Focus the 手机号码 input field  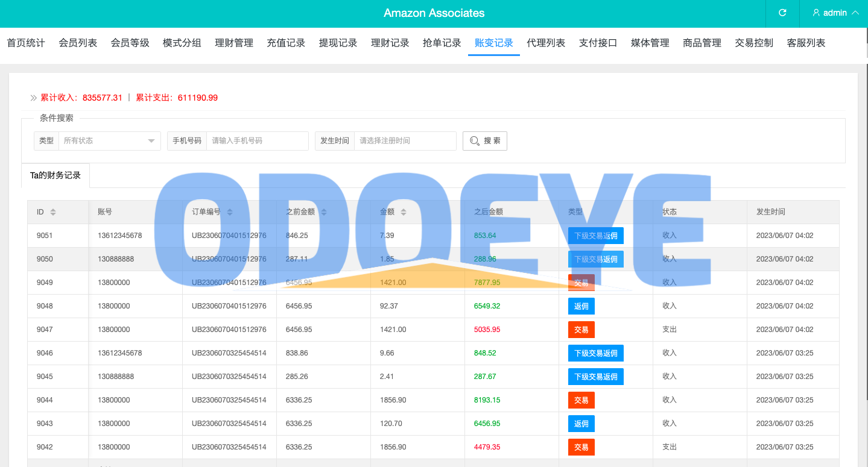coord(257,140)
